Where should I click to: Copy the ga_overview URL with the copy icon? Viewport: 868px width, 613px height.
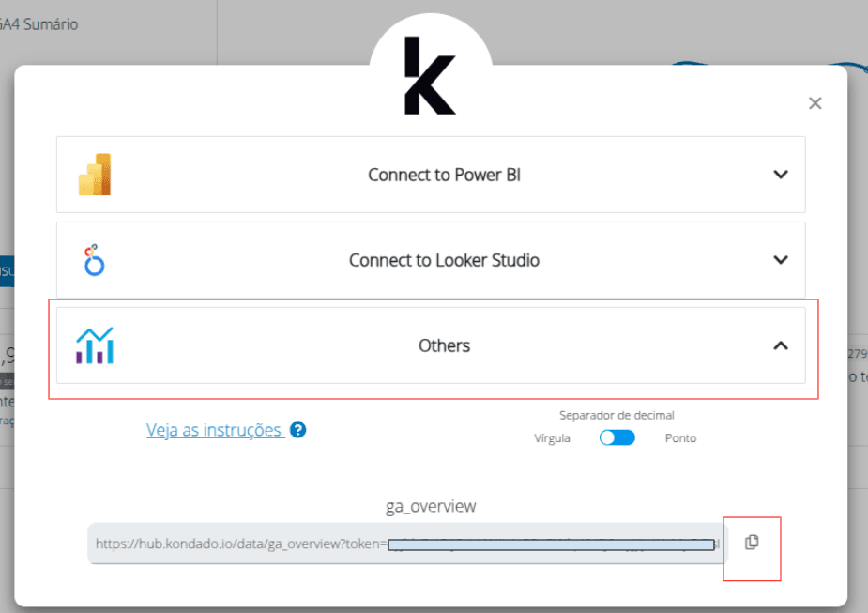click(752, 543)
